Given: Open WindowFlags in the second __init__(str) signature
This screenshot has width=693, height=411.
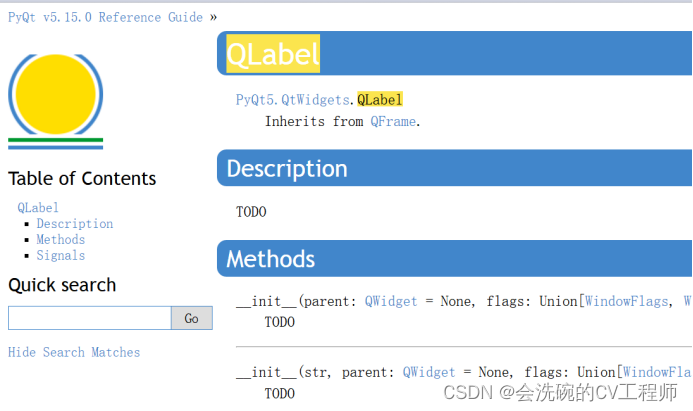Looking at the screenshot, I should click(657, 373).
